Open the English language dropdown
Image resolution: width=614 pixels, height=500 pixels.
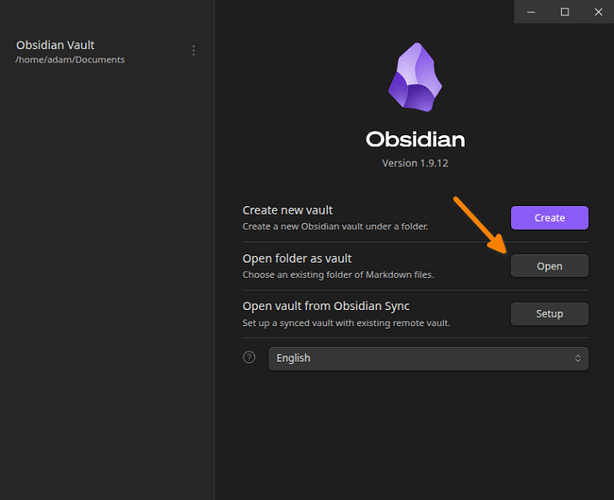click(x=428, y=358)
